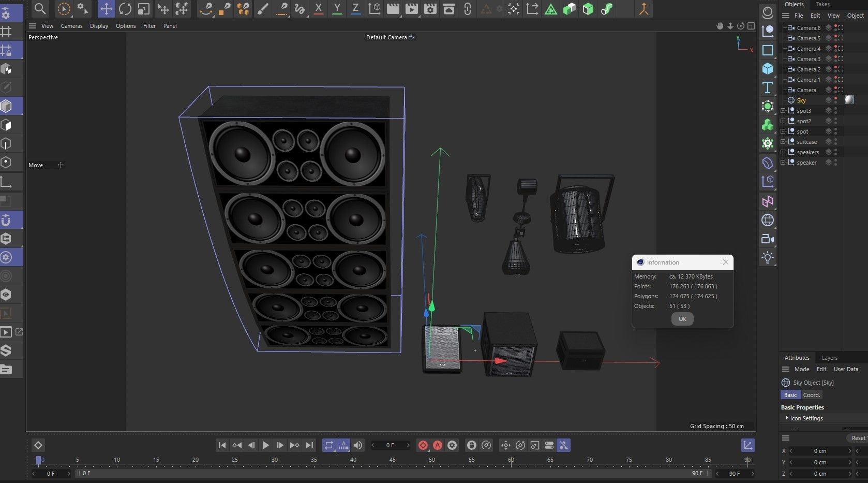This screenshot has width=868, height=483.
Task: Click the X coordinate field in Attributes
Action: [820, 451]
